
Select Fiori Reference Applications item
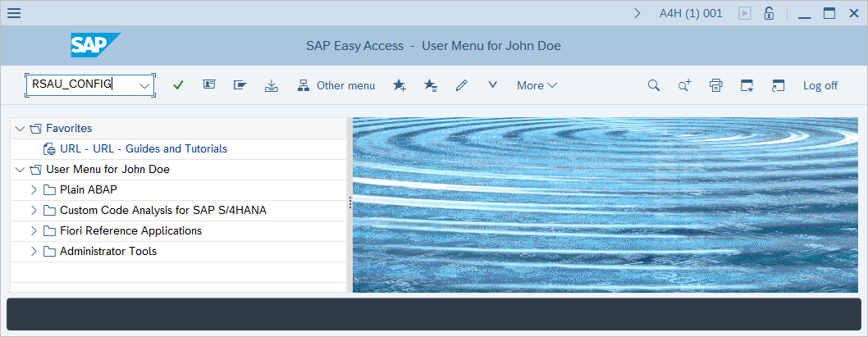tap(130, 230)
